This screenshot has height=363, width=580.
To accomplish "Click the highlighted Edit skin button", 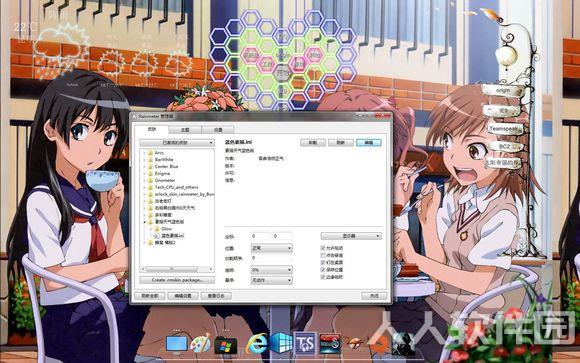I will [369, 142].
